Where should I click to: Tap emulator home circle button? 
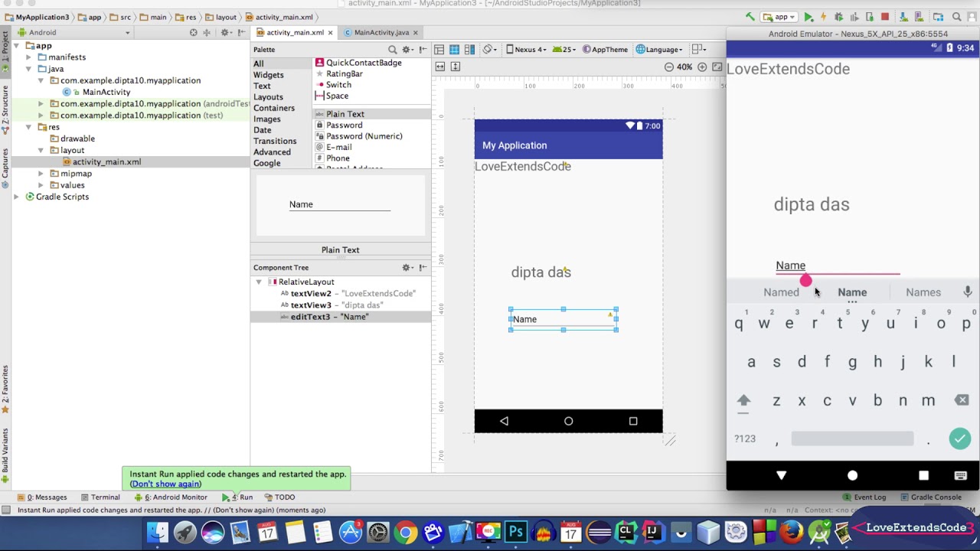pos(852,475)
